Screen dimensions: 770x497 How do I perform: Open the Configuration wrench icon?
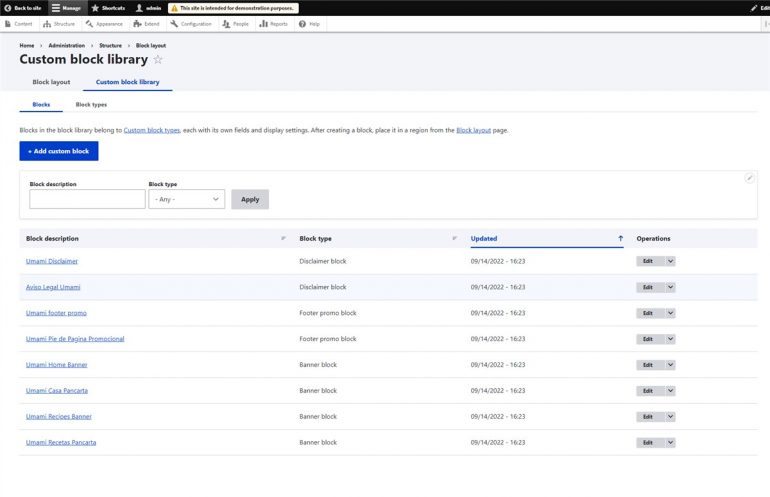[174, 24]
